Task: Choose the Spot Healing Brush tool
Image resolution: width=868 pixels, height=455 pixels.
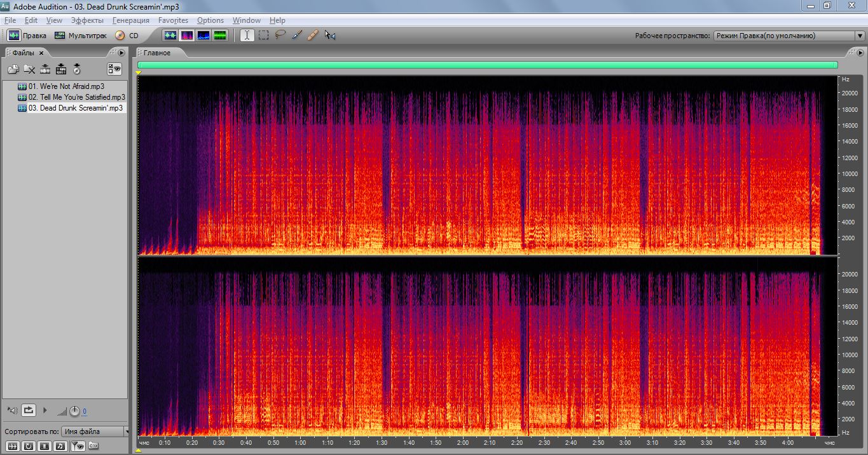Action: coord(312,36)
